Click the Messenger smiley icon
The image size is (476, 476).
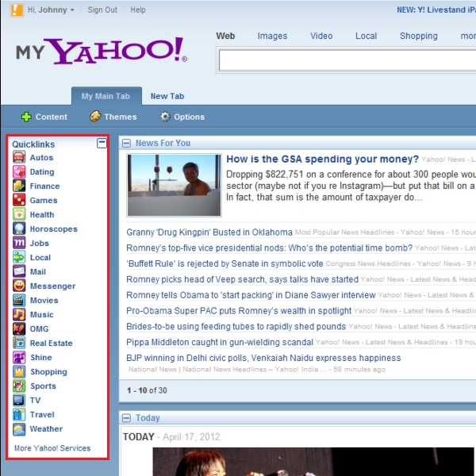click(x=19, y=286)
